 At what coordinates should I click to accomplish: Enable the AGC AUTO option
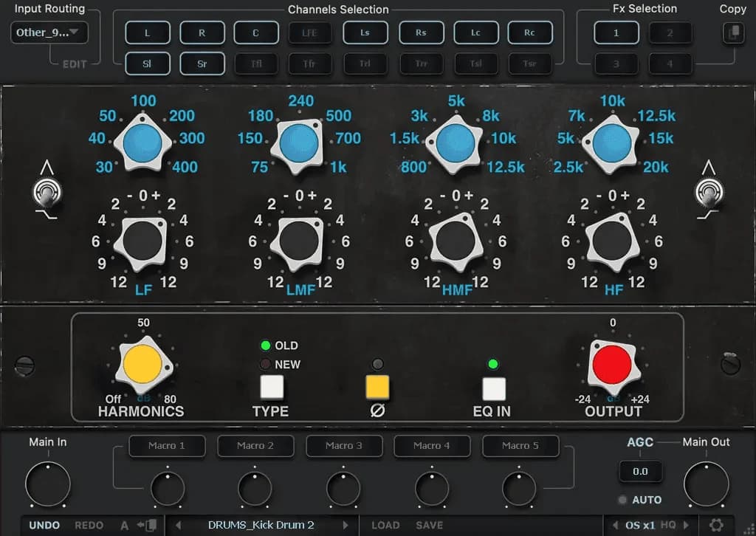tap(624, 500)
